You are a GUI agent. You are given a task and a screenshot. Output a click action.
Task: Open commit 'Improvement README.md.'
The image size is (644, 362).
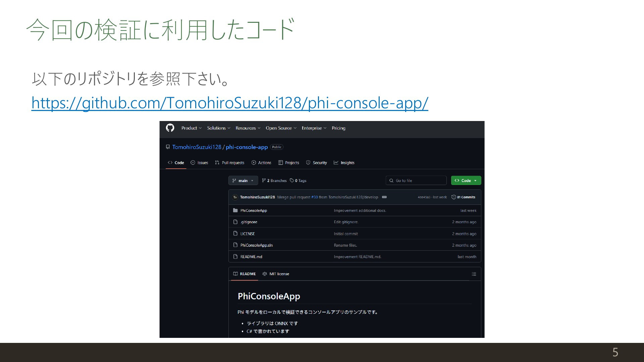(x=358, y=257)
